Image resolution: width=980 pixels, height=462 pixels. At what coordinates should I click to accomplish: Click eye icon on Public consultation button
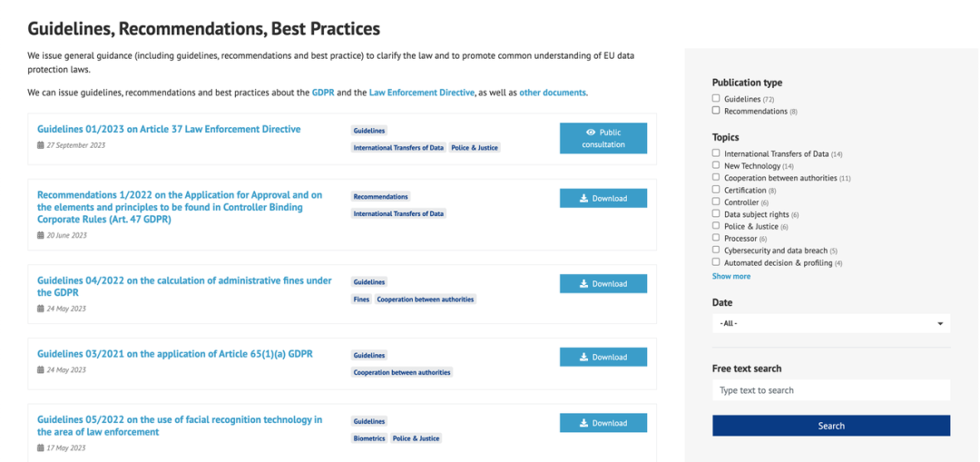591,133
